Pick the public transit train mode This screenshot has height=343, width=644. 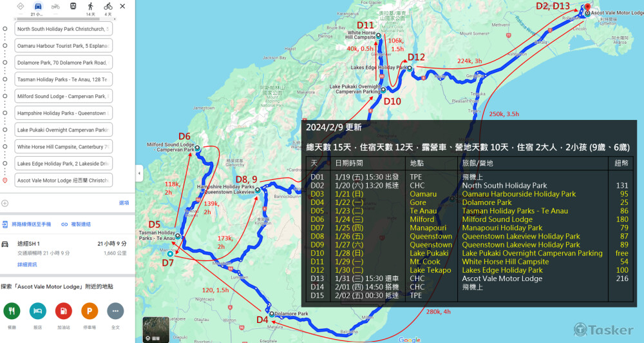[73, 6]
